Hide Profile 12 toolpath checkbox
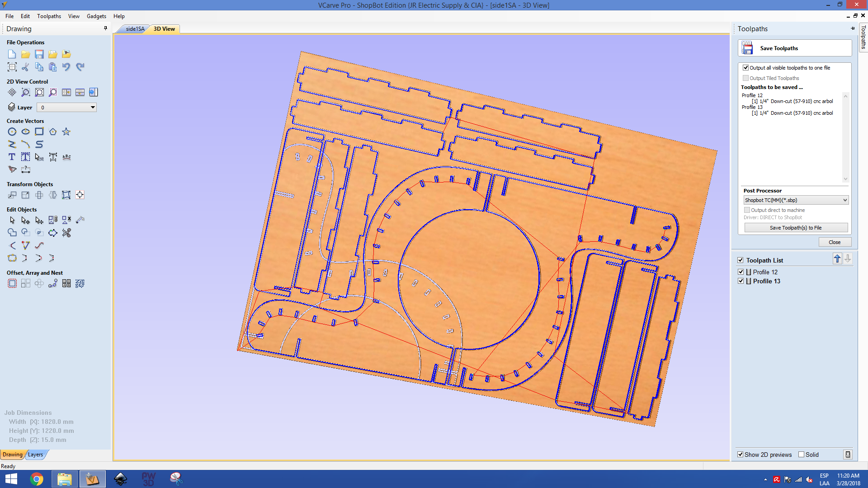 click(x=741, y=272)
